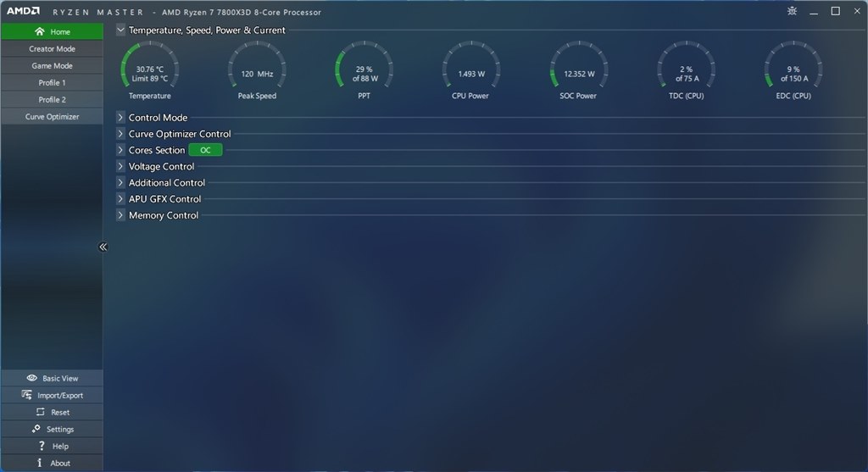This screenshot has width=868, height=472.
Task: Switch to Game Mode profile
Action: [52, 66]
